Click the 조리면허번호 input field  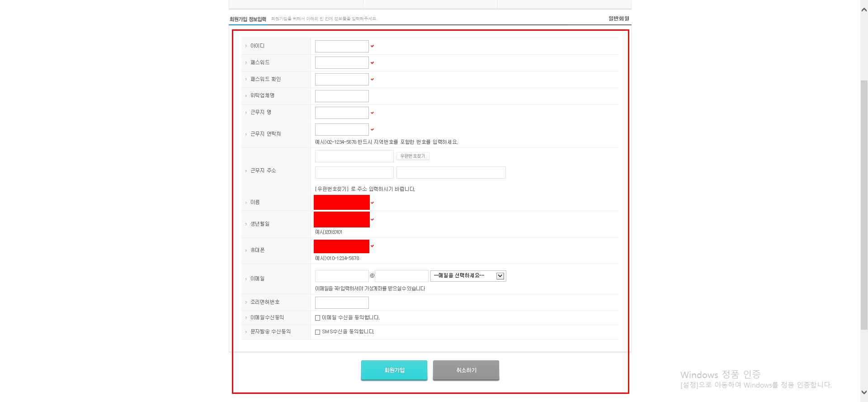pyautogui.click(x=342, y=303)
